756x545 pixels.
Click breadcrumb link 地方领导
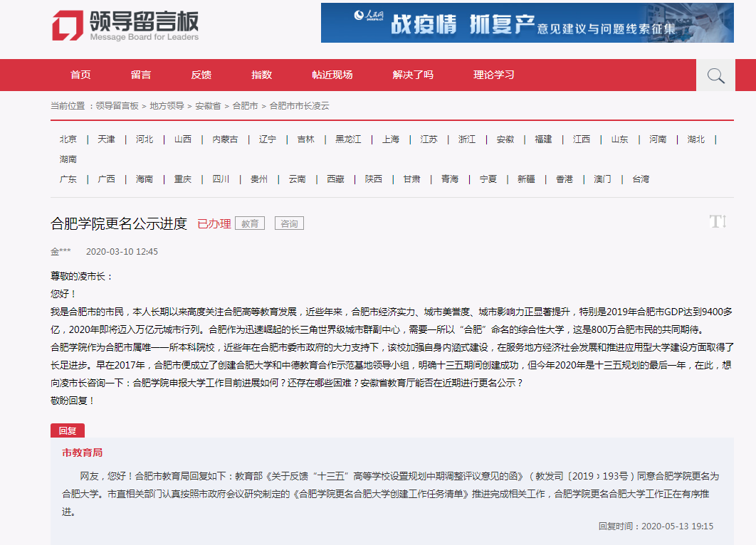(167, 106)
